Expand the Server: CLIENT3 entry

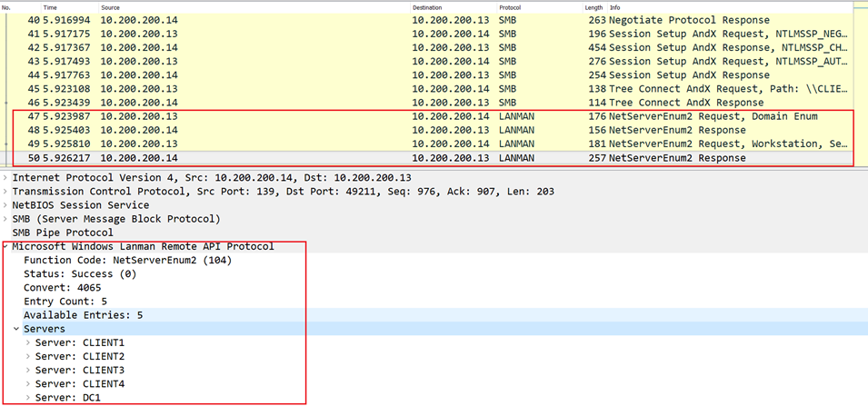pyautogui.click(x=28, y=370)
